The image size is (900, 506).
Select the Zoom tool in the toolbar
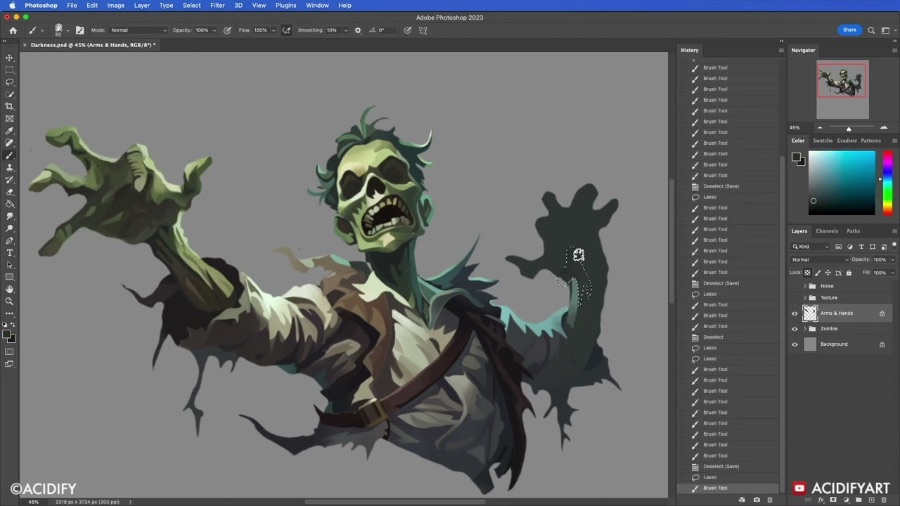click(9, 301)
